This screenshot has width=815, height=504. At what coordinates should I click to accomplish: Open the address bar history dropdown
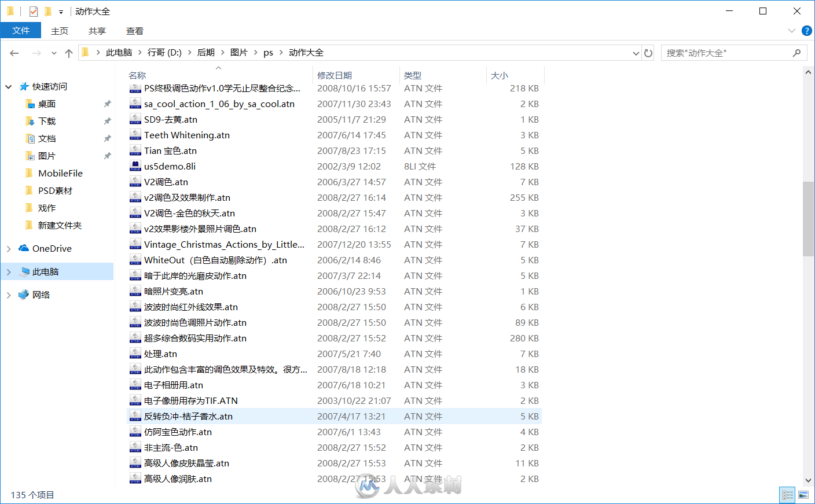636,53
